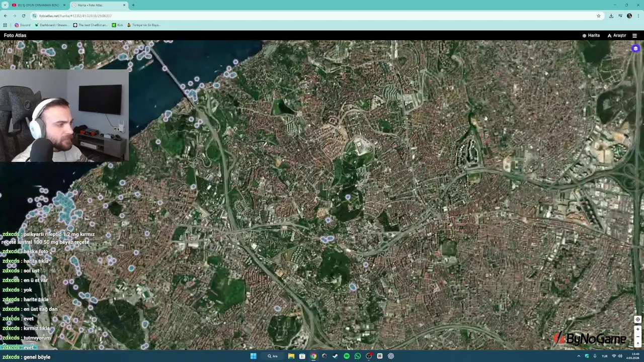Viewport: 644px width, 362px height.
Task: Click the photo marker near map center
Action: [348, 198]
